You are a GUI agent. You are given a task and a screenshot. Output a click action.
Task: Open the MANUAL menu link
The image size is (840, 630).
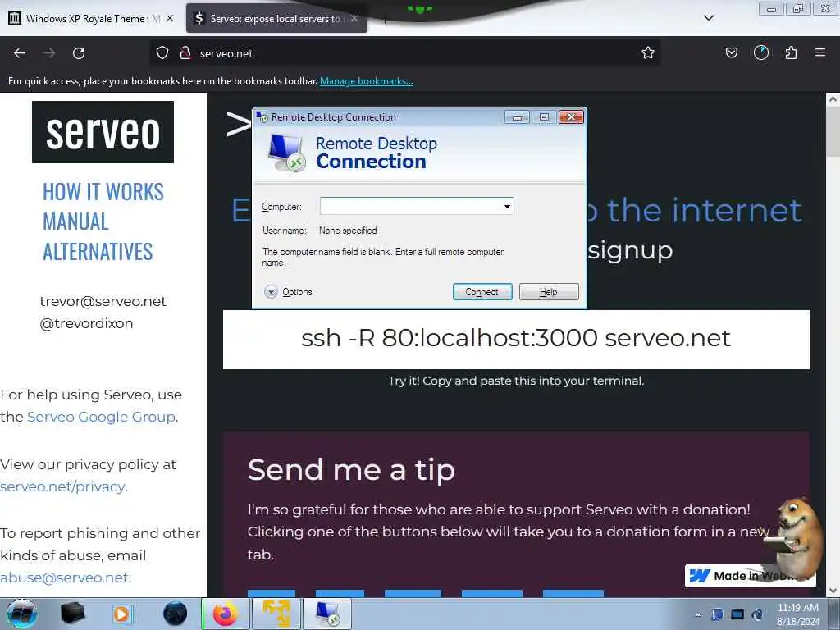point(75,221)
